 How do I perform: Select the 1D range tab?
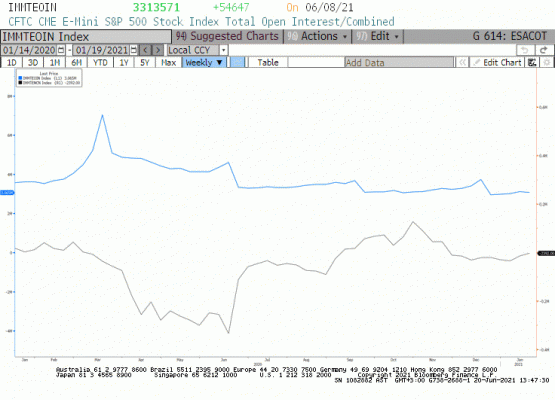point(12,63)
